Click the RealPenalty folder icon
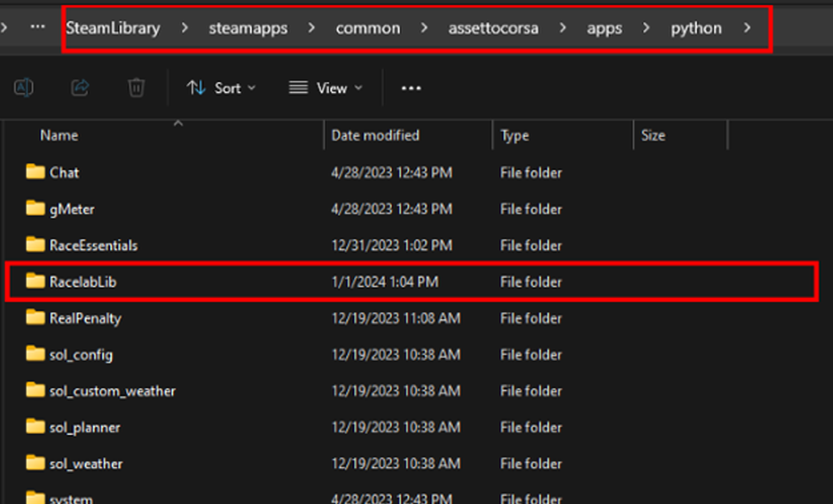Screen dimensions: 833x504 click(35, 318)
